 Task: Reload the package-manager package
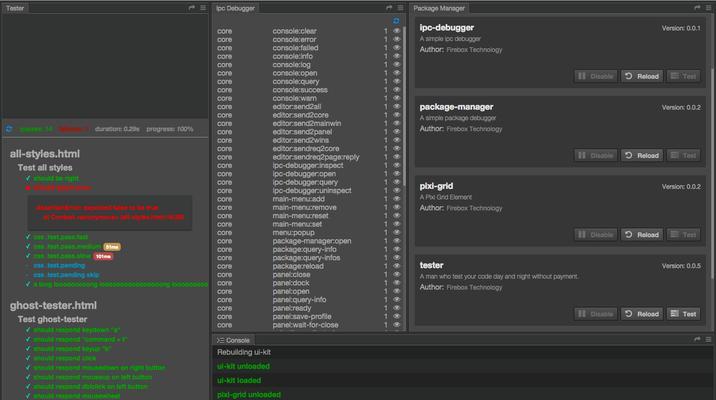(642, 156)
